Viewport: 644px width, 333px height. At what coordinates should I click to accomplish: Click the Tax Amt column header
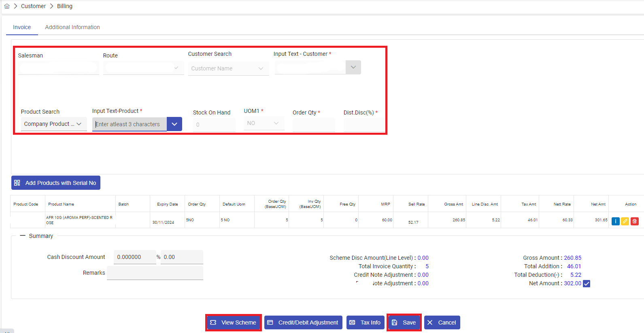tap(529, 204)
